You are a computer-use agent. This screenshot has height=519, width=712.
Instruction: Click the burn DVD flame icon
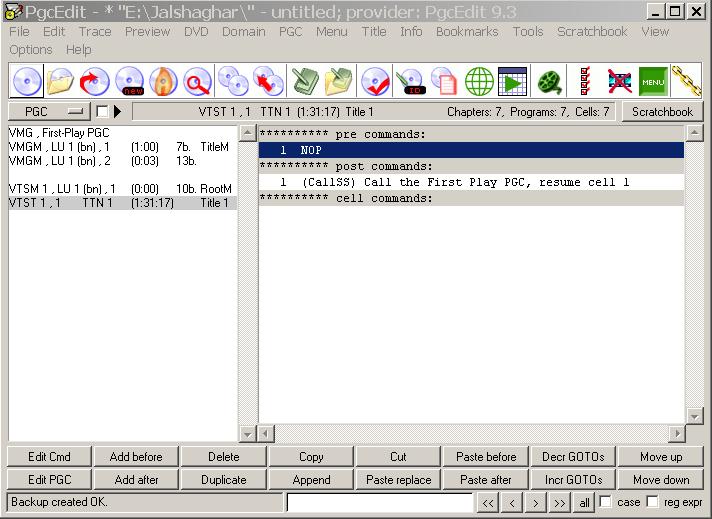pyautogui.click(x=163, y=81)
